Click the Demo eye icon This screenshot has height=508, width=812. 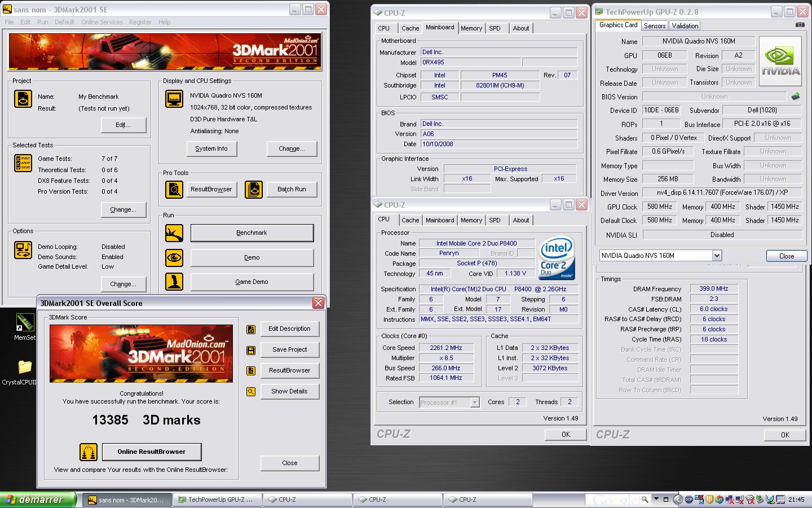click(174, 257)
